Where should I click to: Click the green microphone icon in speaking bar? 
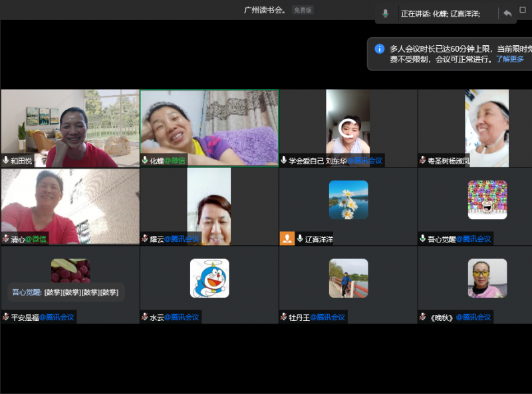click(385, 13)
